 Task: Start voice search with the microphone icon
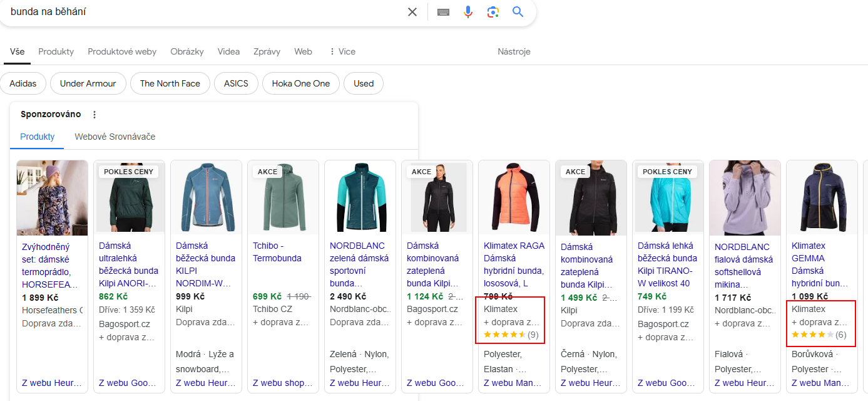[468, 12]
